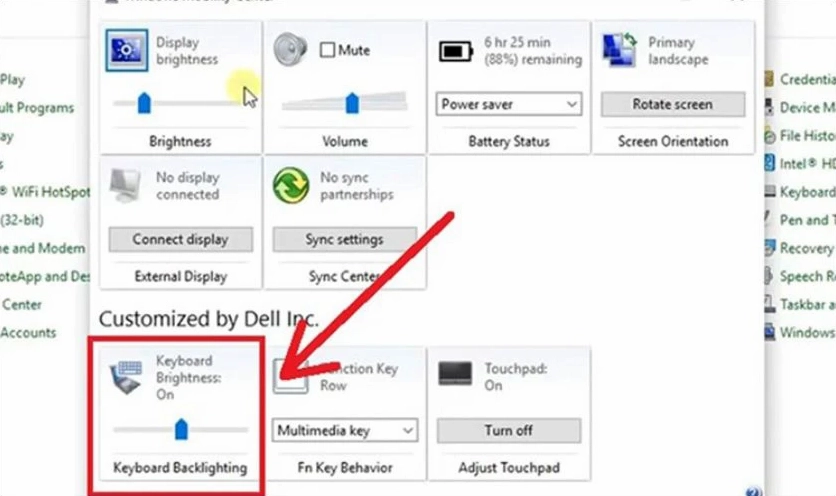The width and height of the screenshot is (836, 496).
Task: Click 'Default Programs' link in Control Panel
Action: (37, 107)
